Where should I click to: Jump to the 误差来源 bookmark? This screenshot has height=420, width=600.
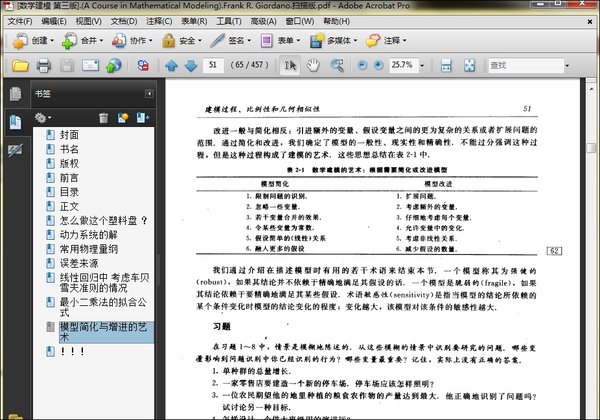click(x=81, y=263)
